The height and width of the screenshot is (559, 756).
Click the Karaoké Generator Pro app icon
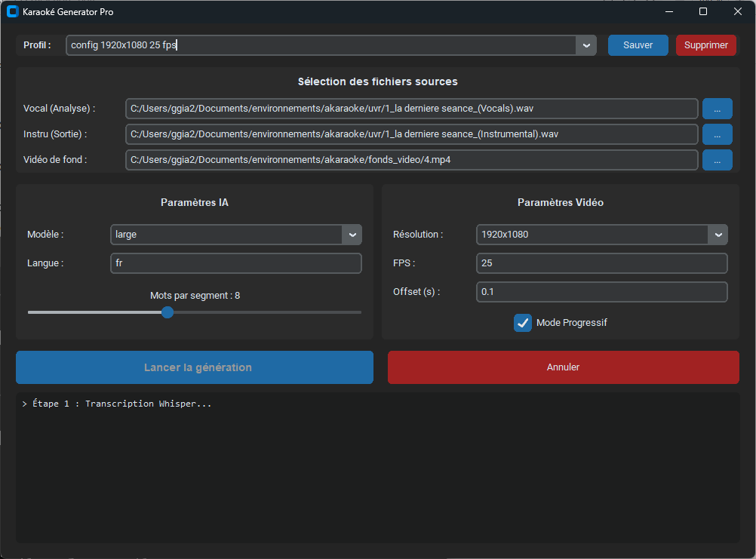12,12
